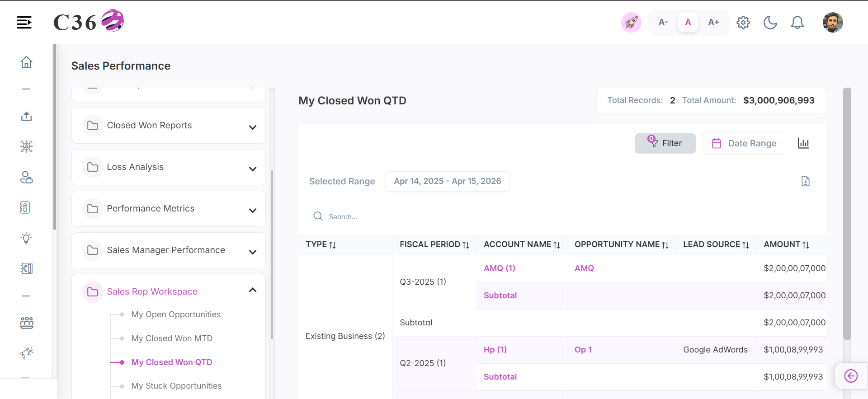Open the lightbulb insights sidebar icon
This screenshot has width=868, height=399.
[26, 238]
